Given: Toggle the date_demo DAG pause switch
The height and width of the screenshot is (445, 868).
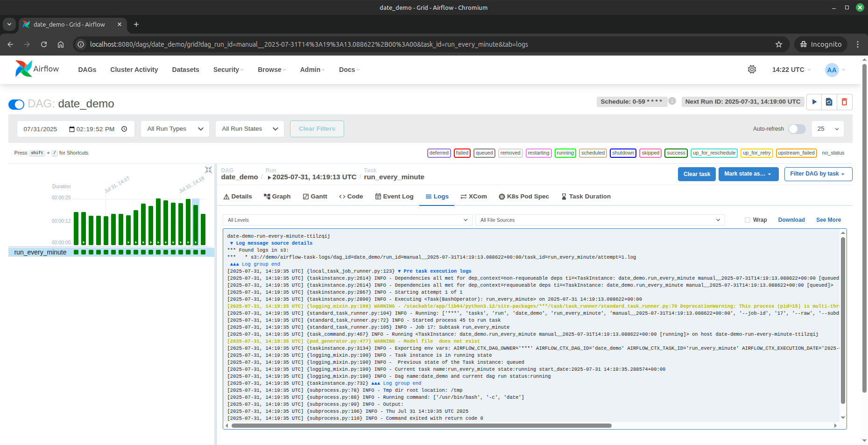Looking at the screenshot, I should click(16, 104).
